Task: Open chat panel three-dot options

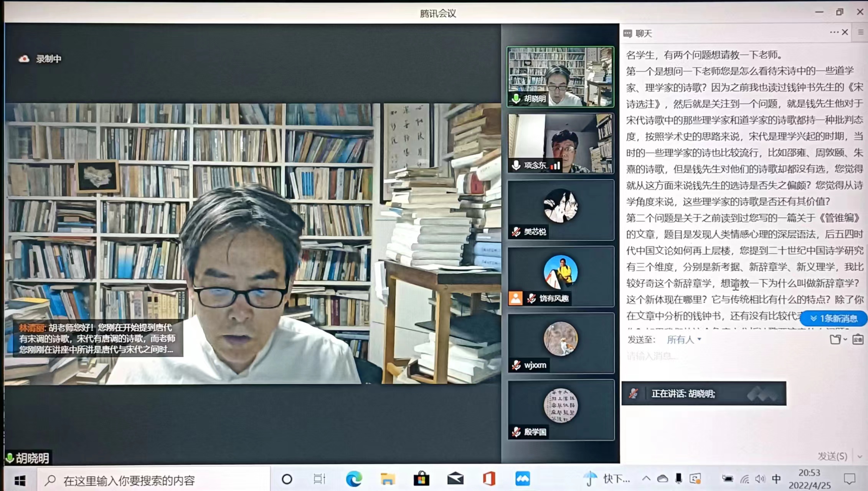Action: [833, 33]
